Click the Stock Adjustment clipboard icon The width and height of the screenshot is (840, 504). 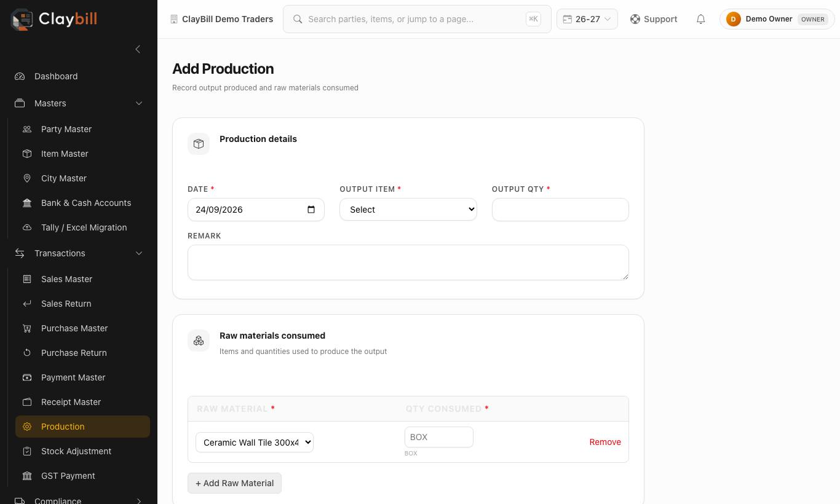pyautogui.click(x=27, y=451)
